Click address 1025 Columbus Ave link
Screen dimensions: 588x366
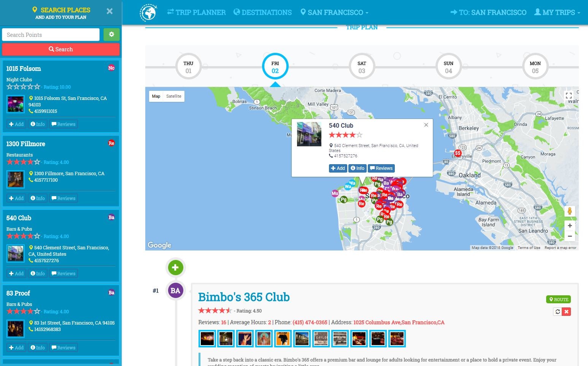click(399, 322)
